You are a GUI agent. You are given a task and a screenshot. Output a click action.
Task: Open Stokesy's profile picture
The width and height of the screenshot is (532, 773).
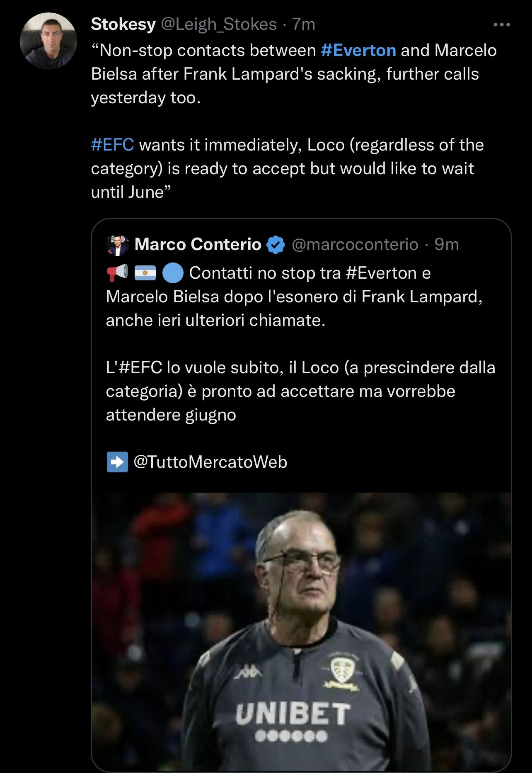click(x=48, y=41)
